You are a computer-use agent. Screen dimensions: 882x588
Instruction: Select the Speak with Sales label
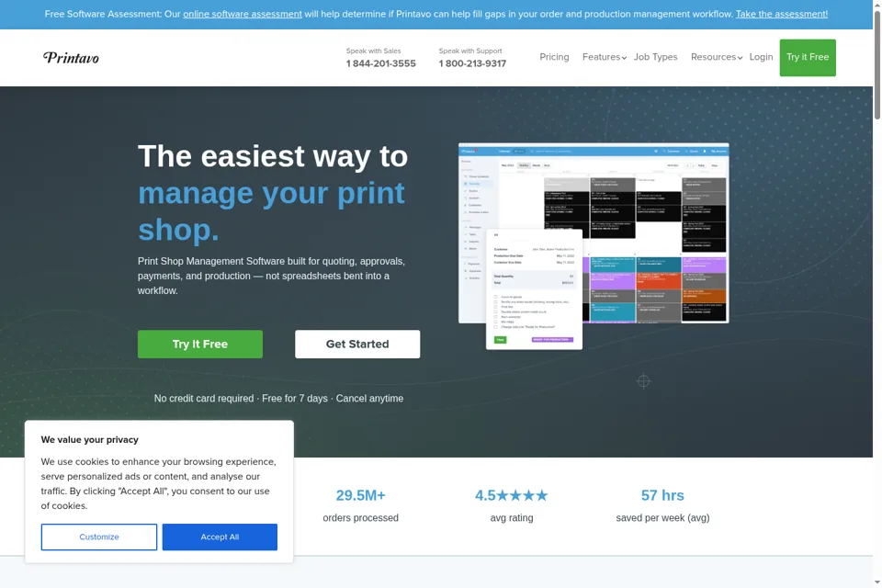(x=374, y=51)
